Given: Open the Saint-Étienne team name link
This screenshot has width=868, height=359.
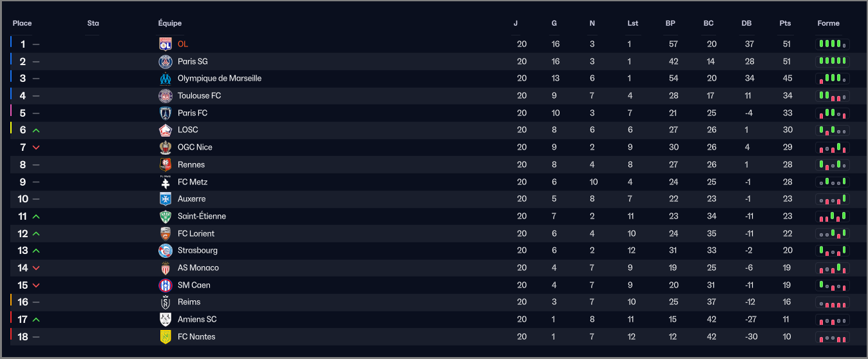Looking at the screenshot, I should click(202, 216).
